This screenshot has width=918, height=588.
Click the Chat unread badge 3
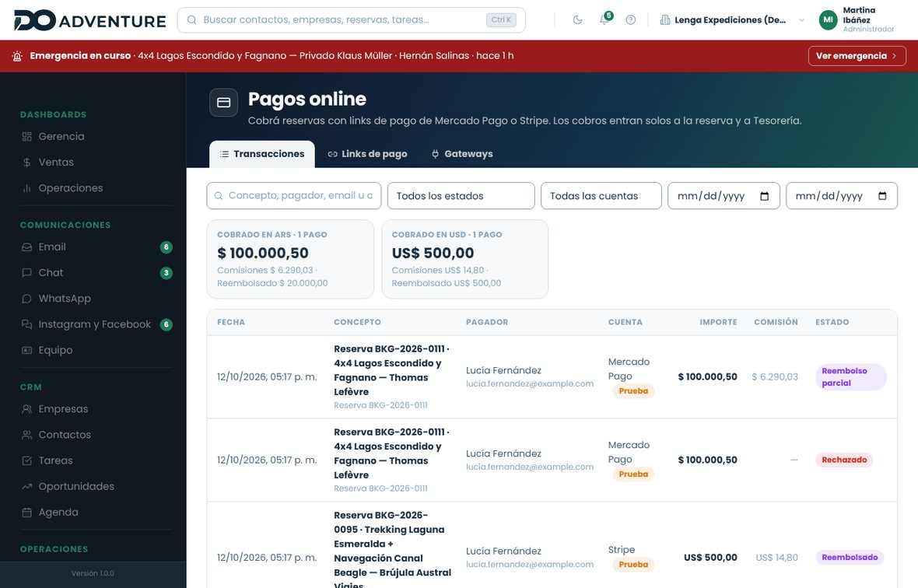[x=166, y=273]
